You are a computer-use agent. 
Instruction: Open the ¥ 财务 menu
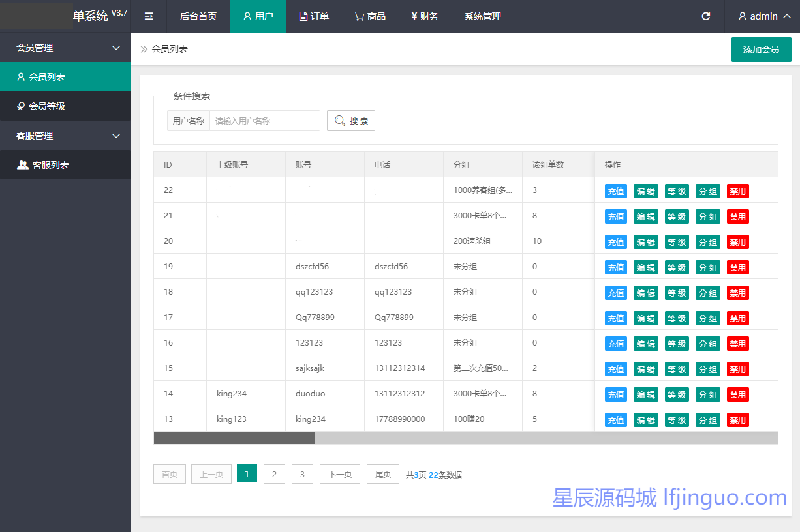(424, 16)
